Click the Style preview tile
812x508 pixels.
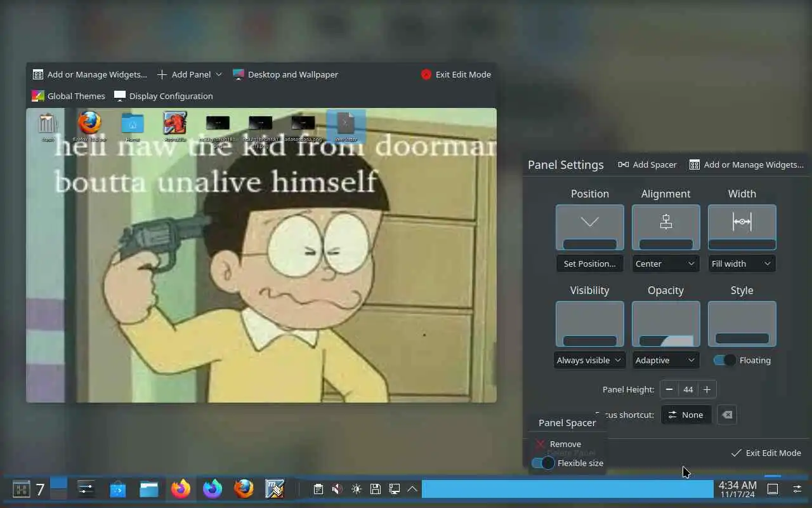[742, 324]
